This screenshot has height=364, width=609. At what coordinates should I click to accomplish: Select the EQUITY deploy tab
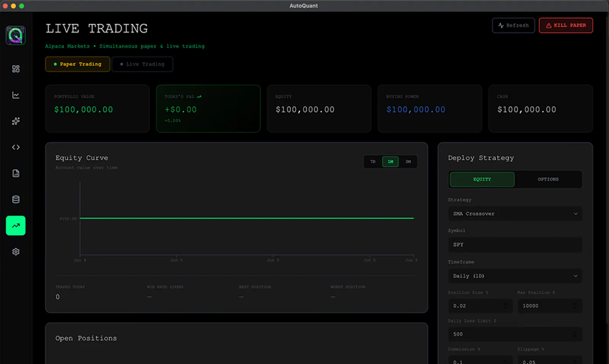482,179
